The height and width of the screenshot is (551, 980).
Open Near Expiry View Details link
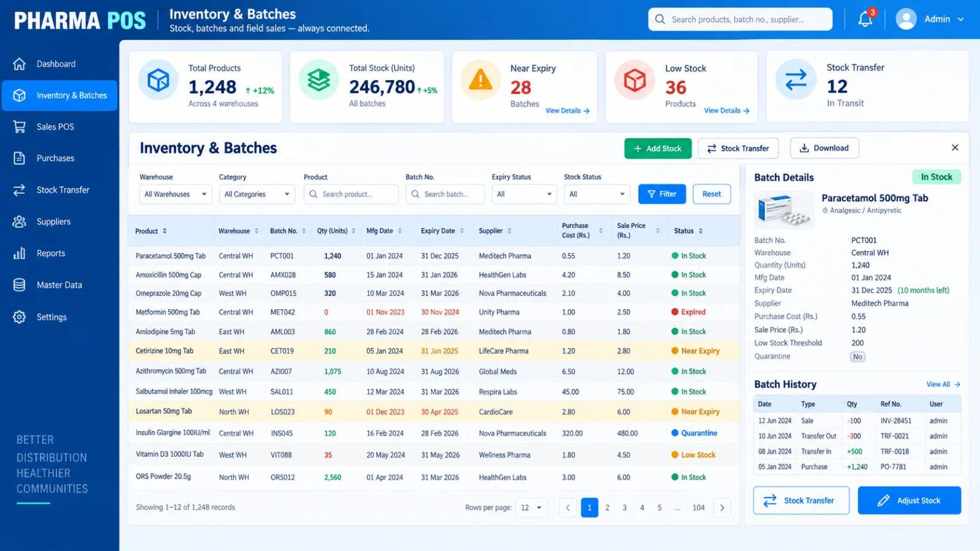(567, 111)
